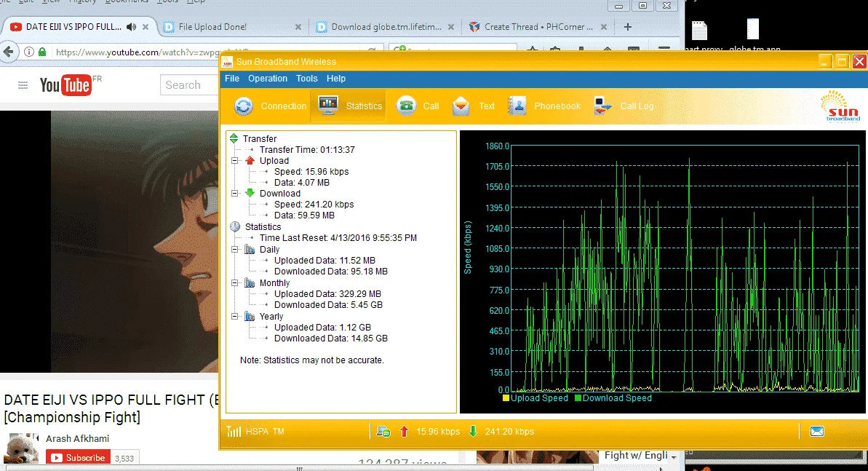Click the site info icon in address bar

pos(29,52)
